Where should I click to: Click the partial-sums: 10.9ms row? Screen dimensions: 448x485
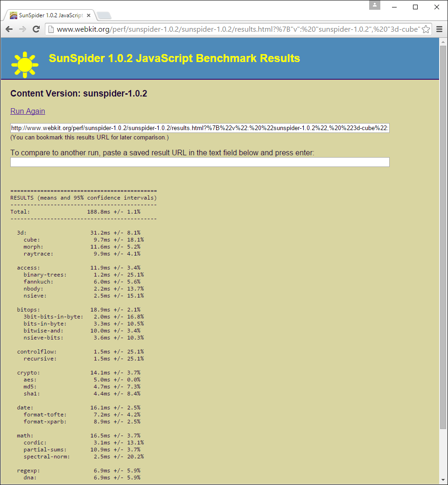point(82,450)
